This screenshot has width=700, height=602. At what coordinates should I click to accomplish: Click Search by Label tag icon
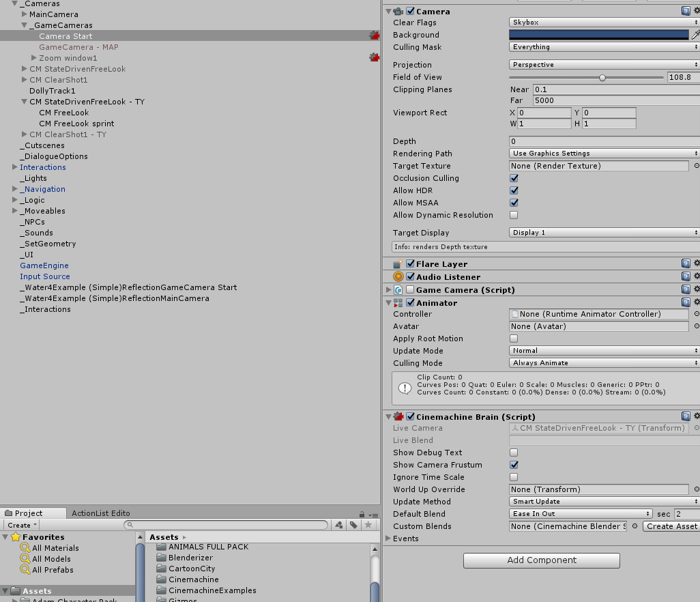[x=353, y=525]
